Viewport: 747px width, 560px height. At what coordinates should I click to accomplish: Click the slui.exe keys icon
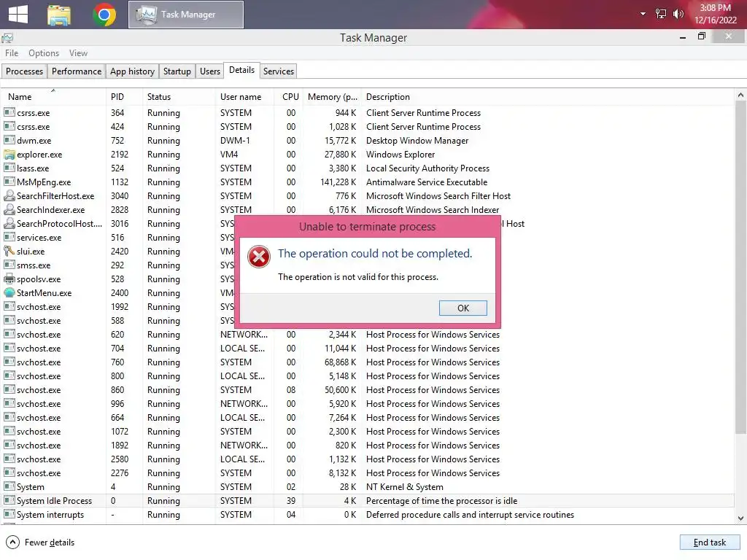pyautogui.click(x=9, y=251)
